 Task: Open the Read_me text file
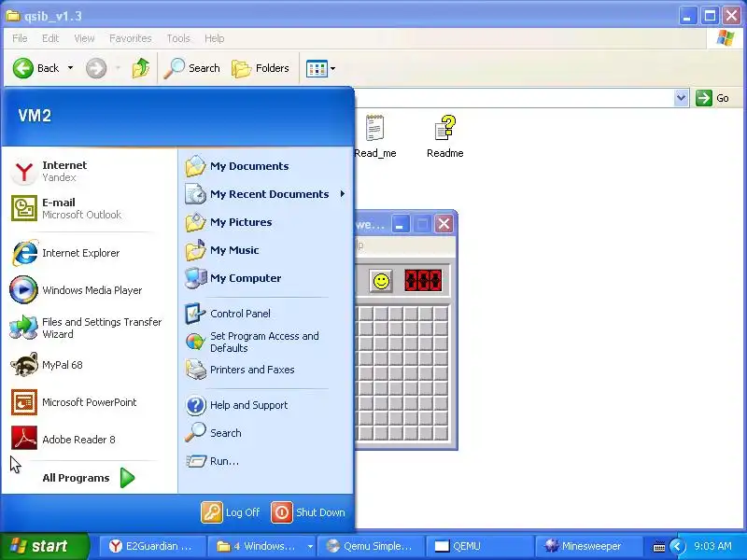tap(375, 135)
